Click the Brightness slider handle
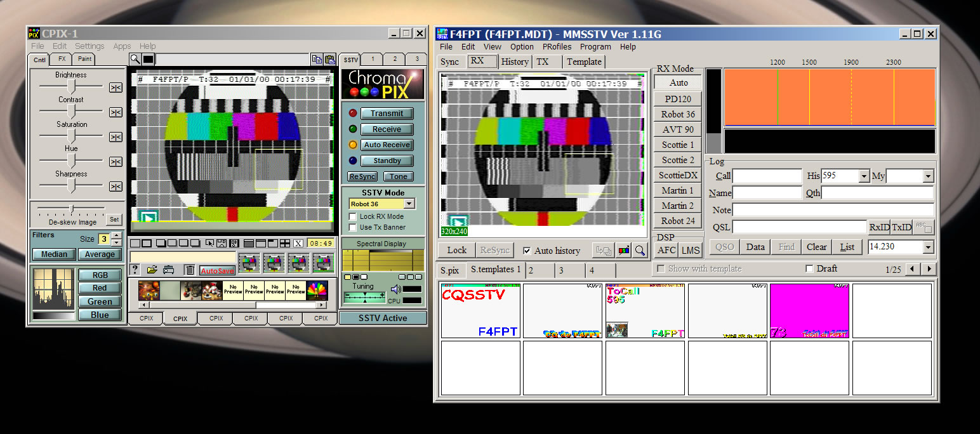The image size is (980, 434). tap(72, 86)
